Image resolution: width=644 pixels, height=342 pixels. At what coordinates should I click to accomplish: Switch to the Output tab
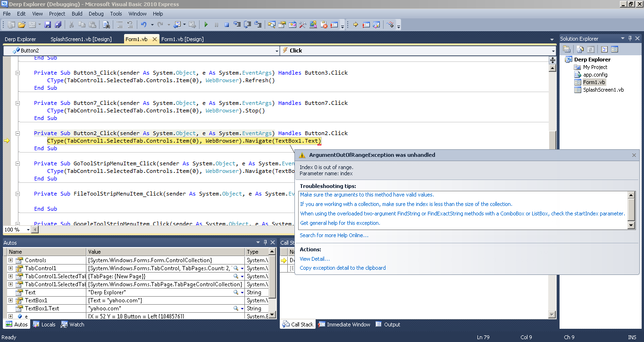pos(388,325)
